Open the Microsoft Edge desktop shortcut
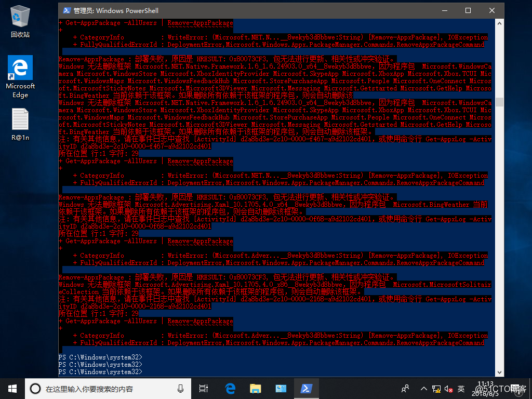The width and height of the screenshot is (532, 399). pos(20,77)
